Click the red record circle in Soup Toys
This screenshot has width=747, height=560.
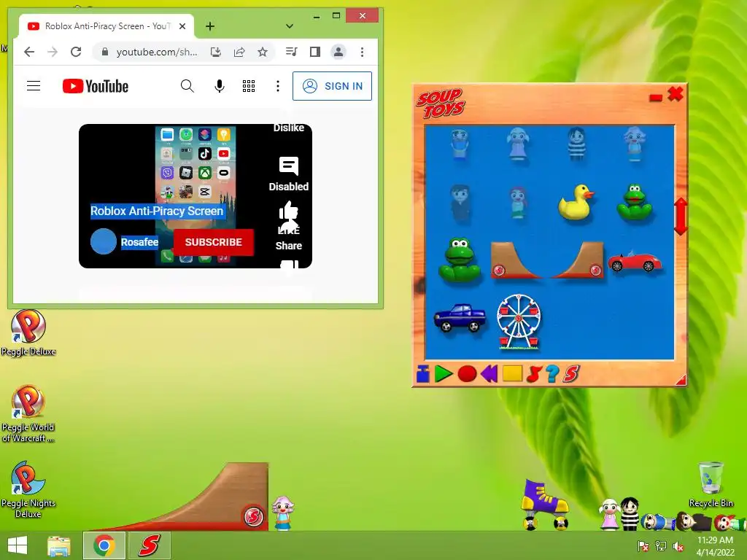click(467, 374)
